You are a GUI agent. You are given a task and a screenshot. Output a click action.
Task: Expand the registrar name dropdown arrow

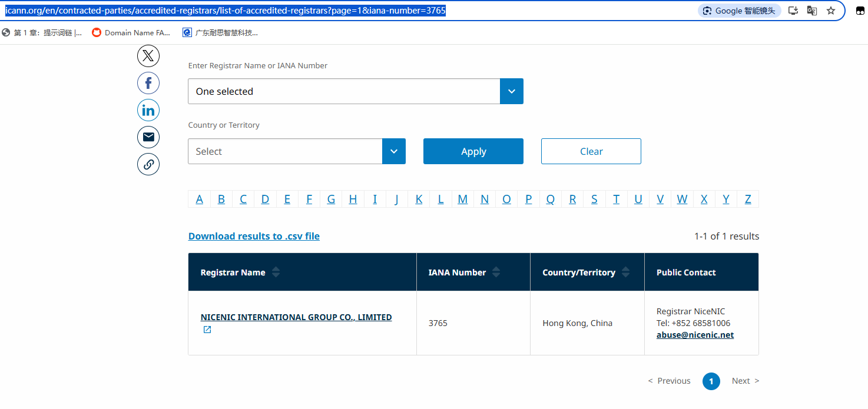click(x=512, y=91)
